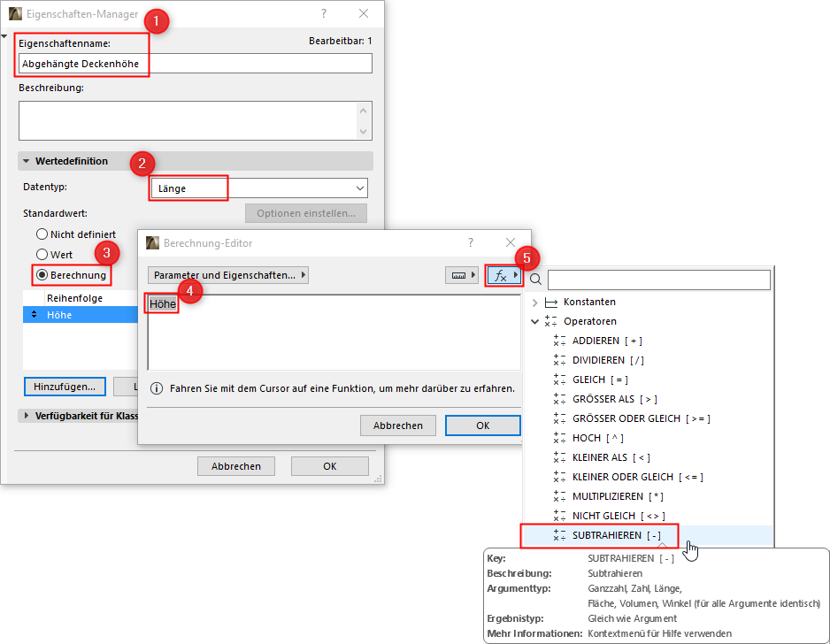Image resolution: width=830 pixels, height=644 pixels.
Task: Click the icon beside DIVIDIEREN
Action: pyautogui.click(x=559, y=360)
